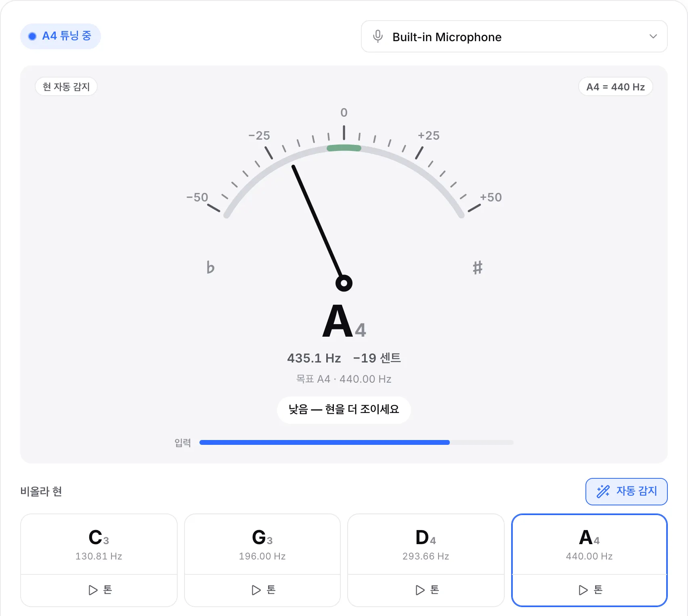The image size is (688, 616).
Task: Play the G3 reference tone
Action: [262, 590]
